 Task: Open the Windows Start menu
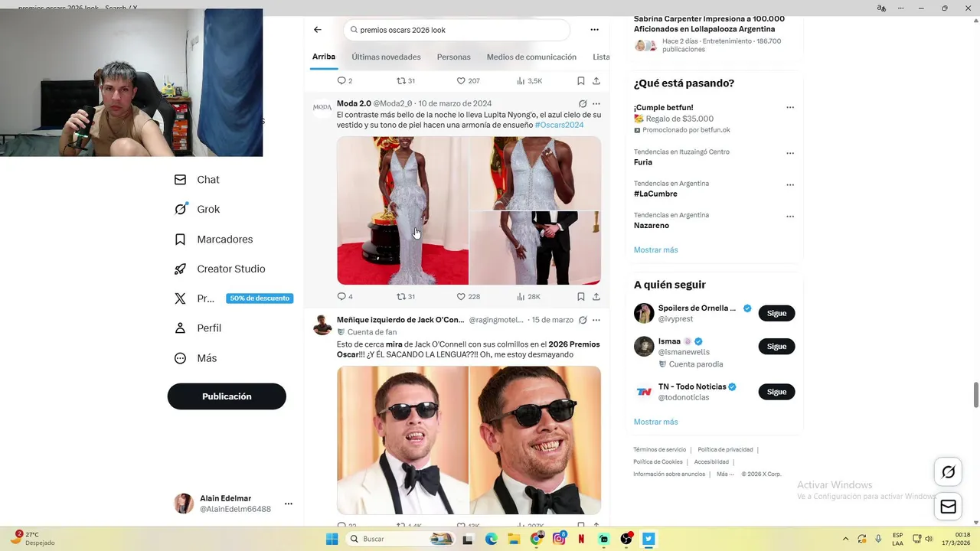tap(332, 539)
